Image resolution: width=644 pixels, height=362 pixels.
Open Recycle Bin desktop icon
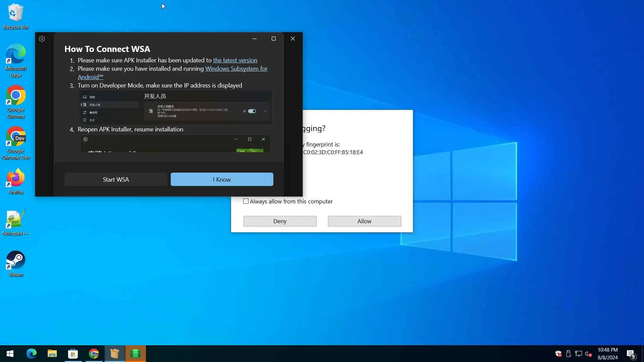15,16
